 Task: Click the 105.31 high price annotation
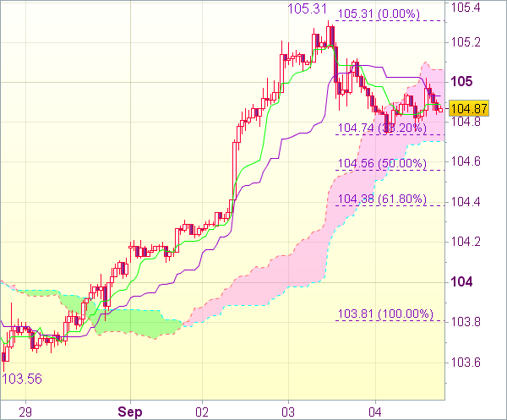308,8
